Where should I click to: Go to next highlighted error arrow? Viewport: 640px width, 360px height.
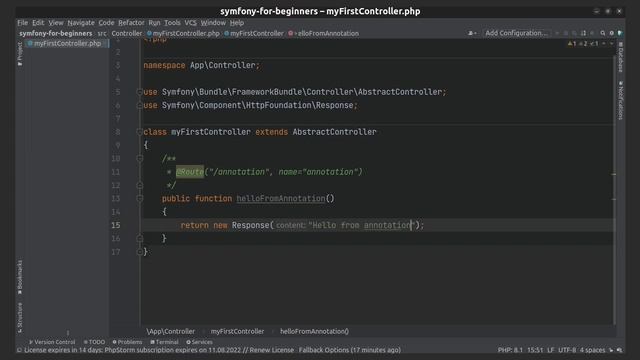(611, 44)
